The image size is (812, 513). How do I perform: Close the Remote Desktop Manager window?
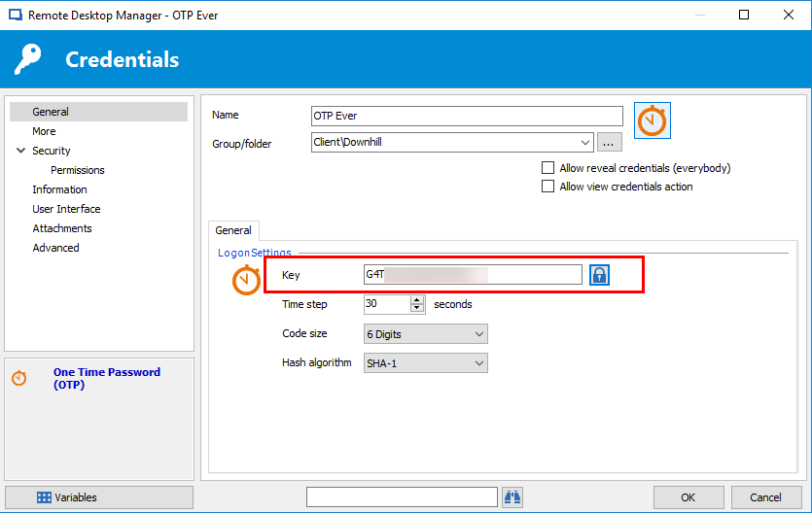(x=789, y=15)
